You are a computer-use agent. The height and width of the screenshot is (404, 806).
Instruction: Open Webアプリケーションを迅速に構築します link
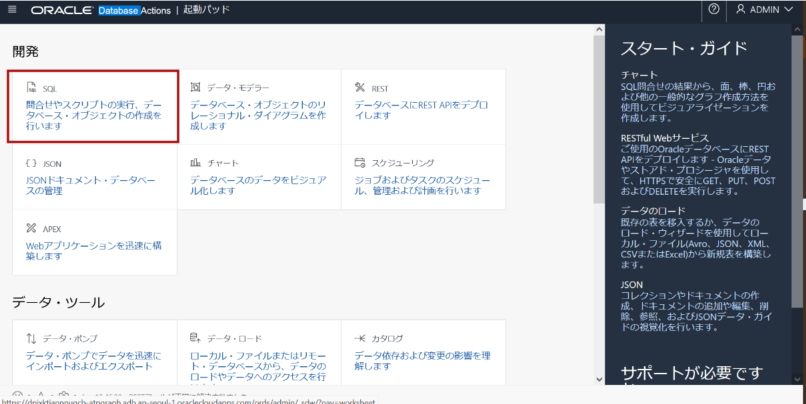[x=94, y=251]
